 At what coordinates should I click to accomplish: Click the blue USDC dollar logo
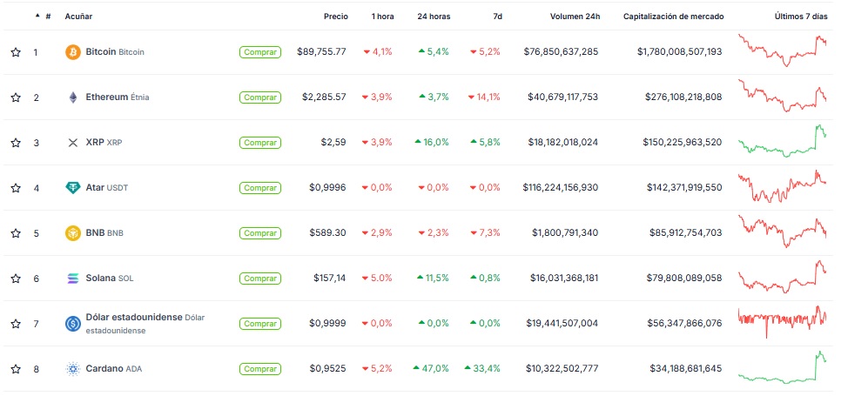pos(73,324)
